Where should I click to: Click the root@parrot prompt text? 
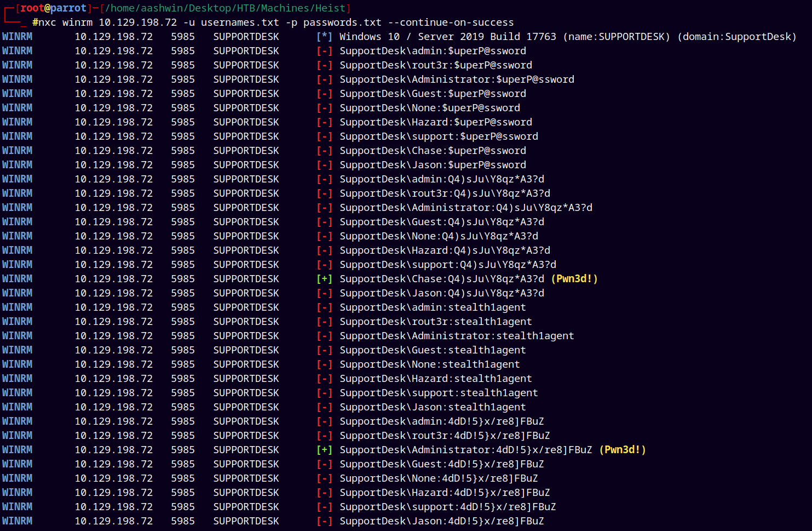point(53,8)
